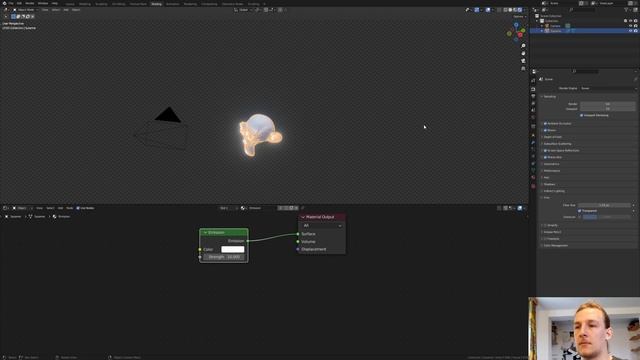The height and width of the screenshot is (360, 640).
Task: Hide Camera in viewport via eye icon
Action: (631, 26)
